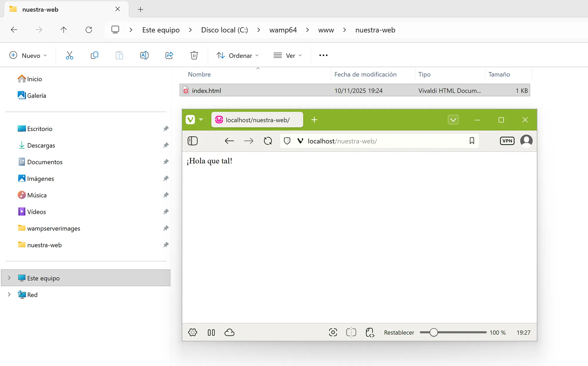Screen dimensions: 588x366
Task: Open the Vivaldi menu dropdown arrow
Action: 201,120
